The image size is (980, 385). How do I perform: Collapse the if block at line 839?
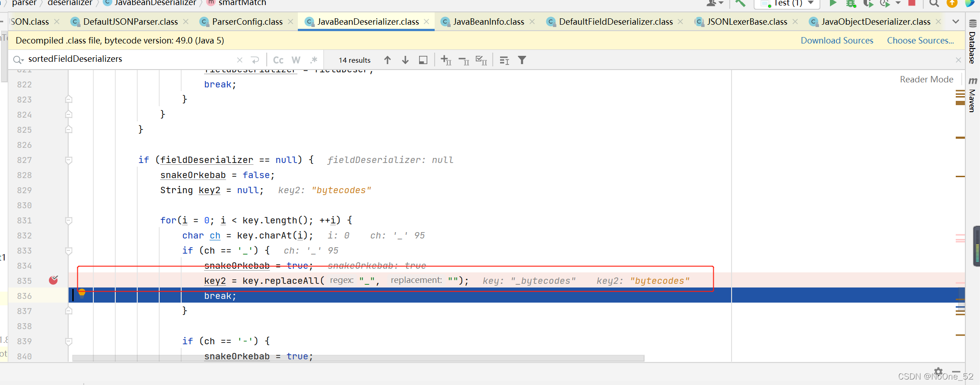coord(69,342)
